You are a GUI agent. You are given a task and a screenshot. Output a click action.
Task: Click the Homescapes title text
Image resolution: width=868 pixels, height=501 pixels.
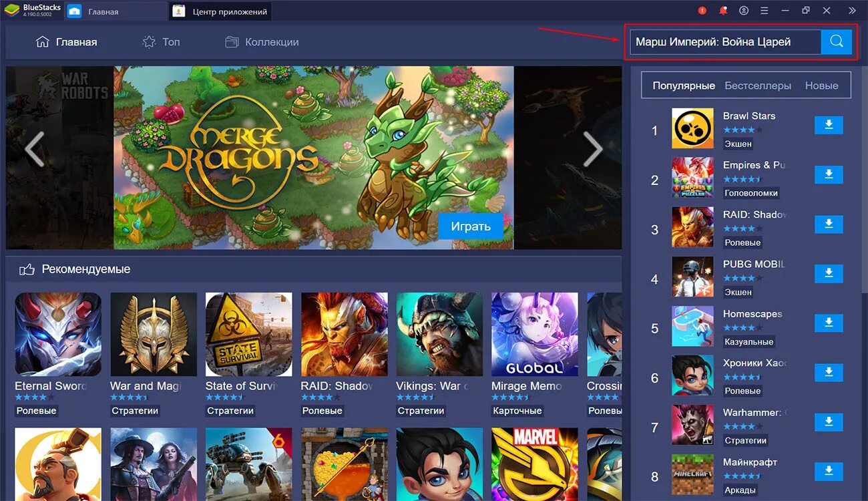pyautogui.click(x=752, y=313)
